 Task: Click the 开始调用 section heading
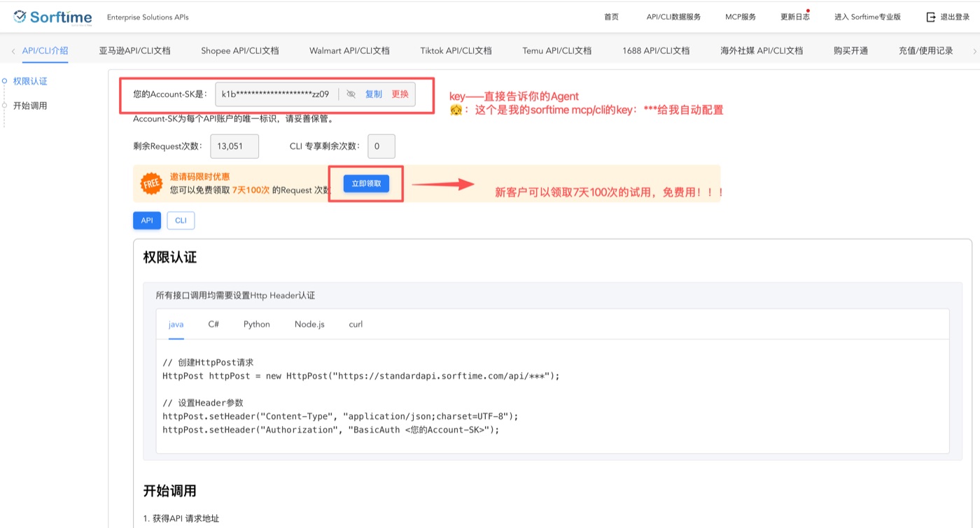point(170,490)
